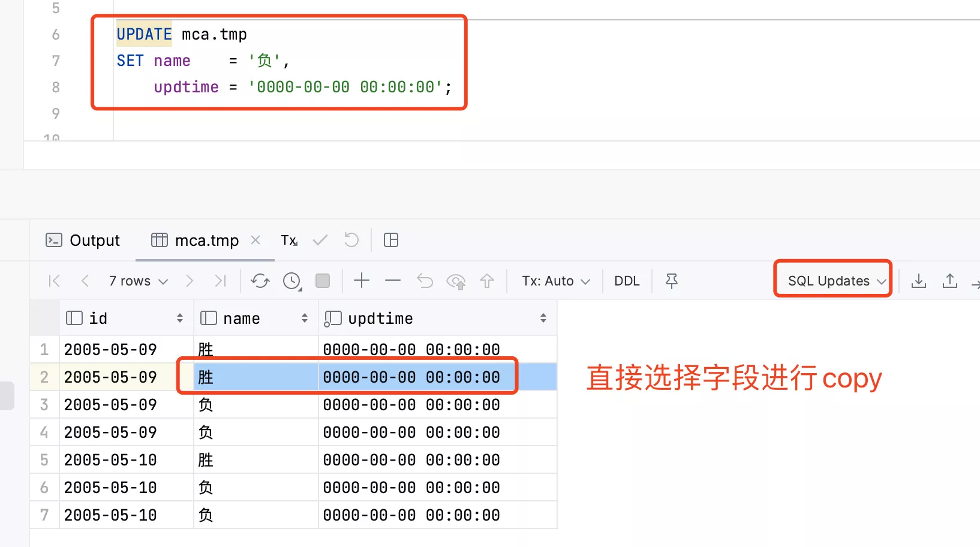The image size is (980, 547).
Task: Select row number 2 in the grid
Action: tap(44, 377)
